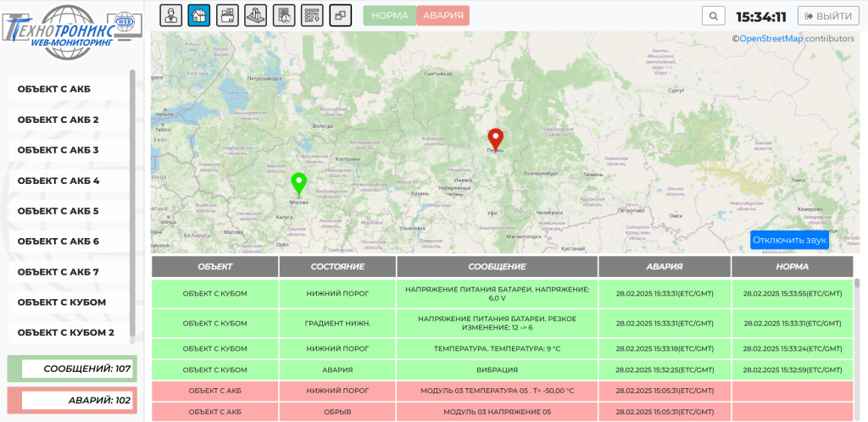This screenshot has height=422, width=868.
Task: Open the document with clock icon
Action: click(284, 15)
